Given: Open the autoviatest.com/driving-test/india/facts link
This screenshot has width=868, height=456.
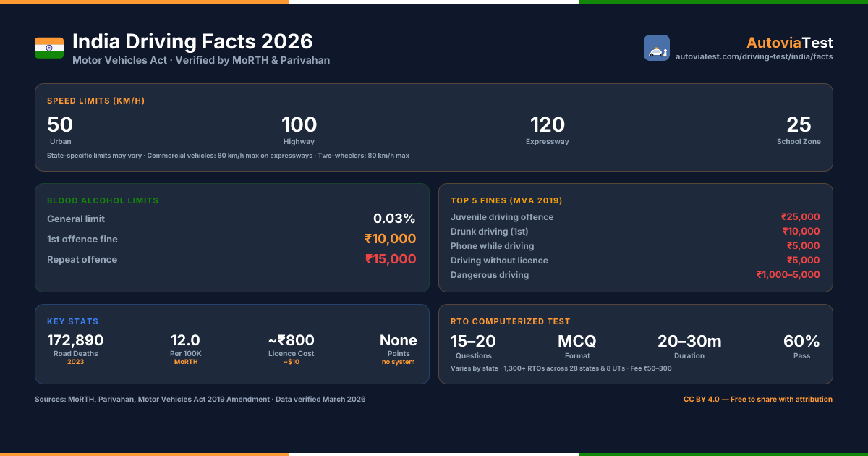Looking at the screenshot, I should [754, 56].
